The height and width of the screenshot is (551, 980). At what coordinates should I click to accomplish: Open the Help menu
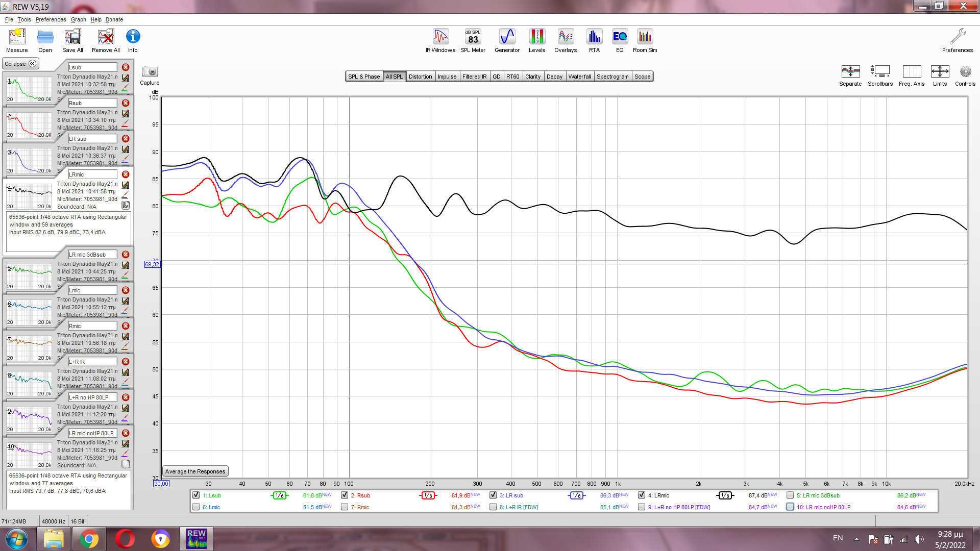tap(96, 19)
